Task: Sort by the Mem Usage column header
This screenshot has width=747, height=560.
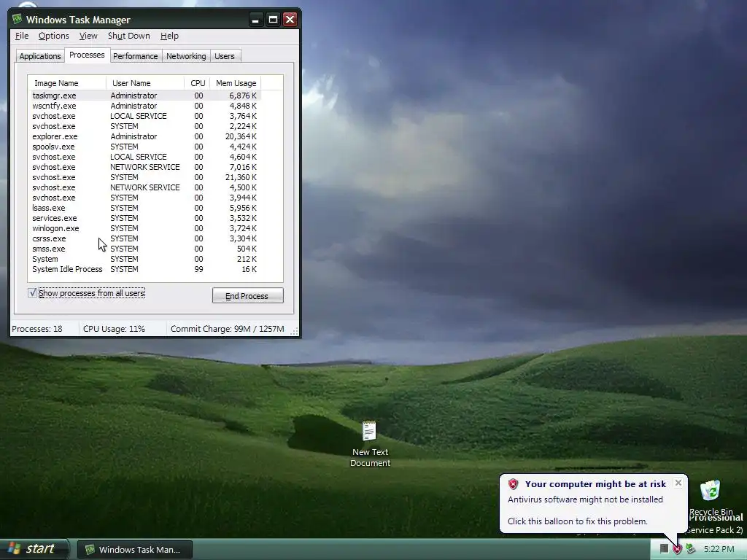Action: (236, 83)
